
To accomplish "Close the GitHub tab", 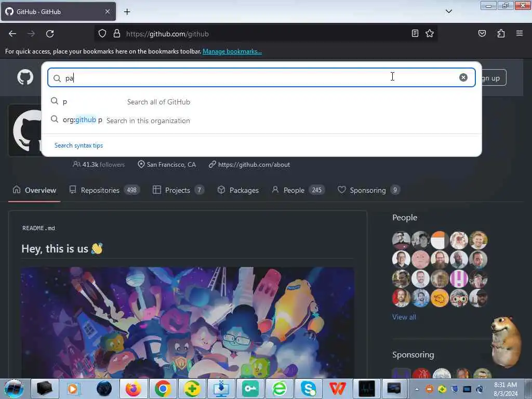I will point(107,11).
